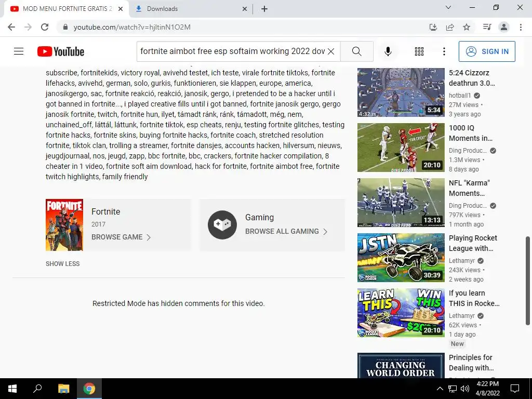The image size is (532, 399).
Task: Go forward with the browser forward arrow
Action: pos(28,27)
